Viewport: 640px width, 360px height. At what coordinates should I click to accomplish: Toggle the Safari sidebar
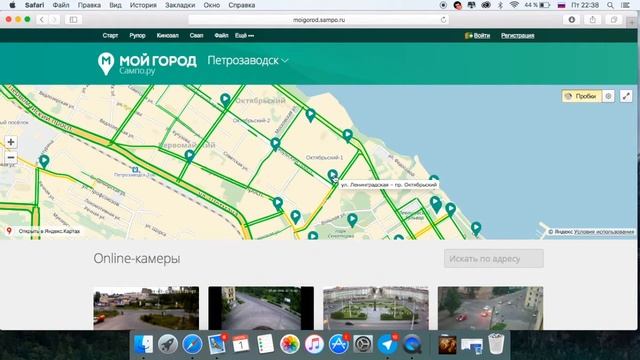pyautogui.click(x=73, y=20)
